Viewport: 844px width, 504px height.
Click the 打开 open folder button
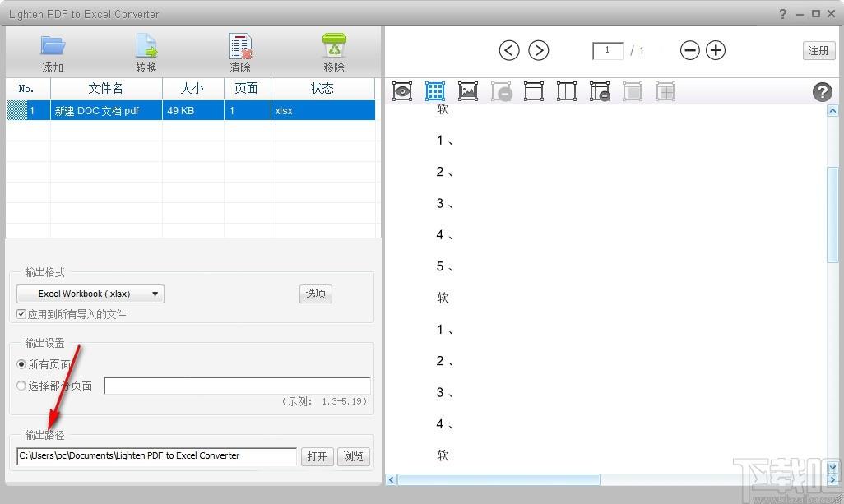317,456
